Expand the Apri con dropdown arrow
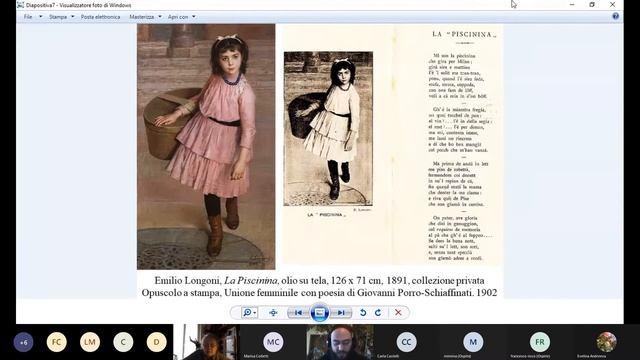This screenshot has height=360, width=640. tap(194, 17)
